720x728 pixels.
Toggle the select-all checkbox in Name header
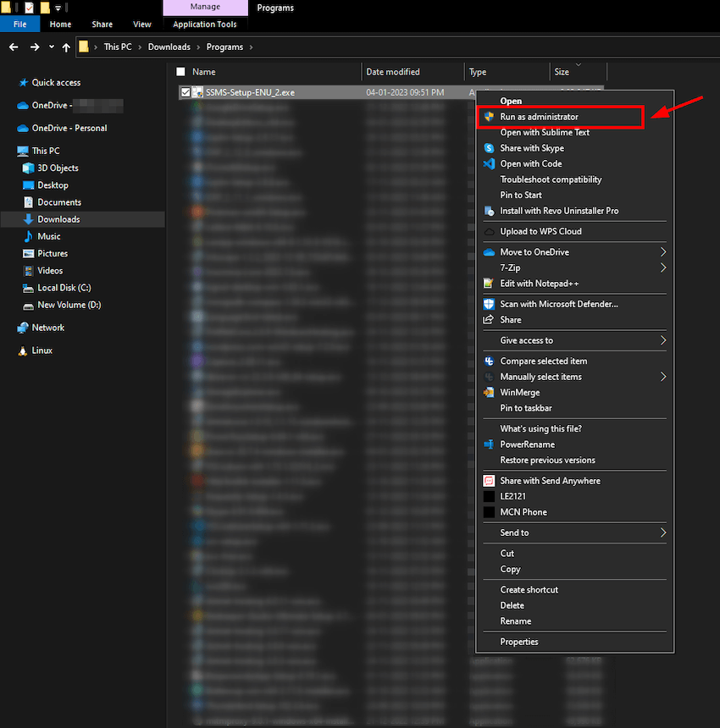pyautogui.click(x=180, y=72)
